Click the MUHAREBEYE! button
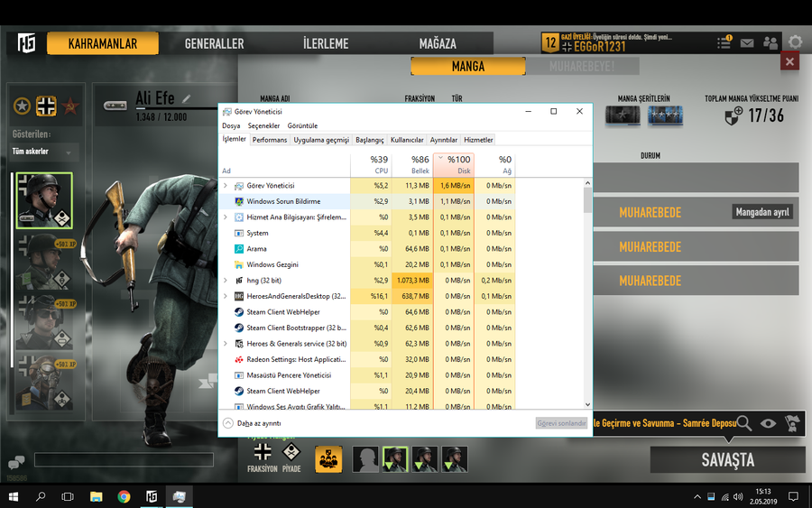 click(582, 66)
